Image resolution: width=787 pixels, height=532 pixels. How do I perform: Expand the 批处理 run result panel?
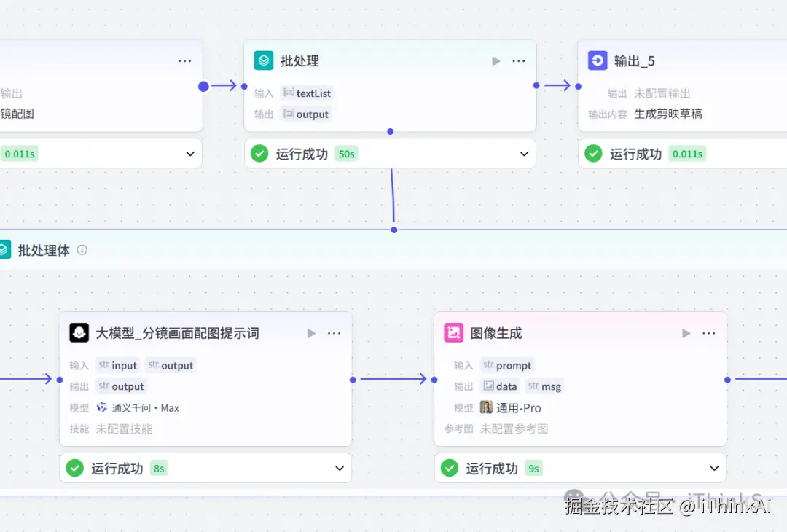524,153
